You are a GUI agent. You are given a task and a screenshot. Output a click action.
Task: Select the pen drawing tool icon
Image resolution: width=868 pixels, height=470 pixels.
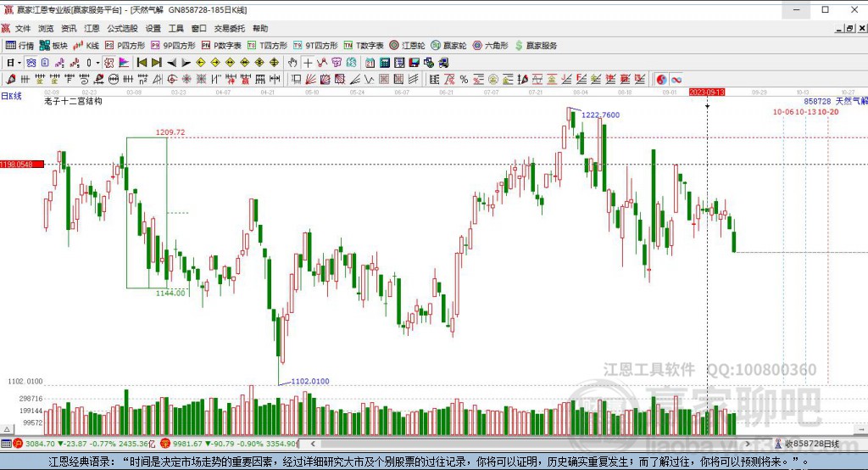[10, 80]
